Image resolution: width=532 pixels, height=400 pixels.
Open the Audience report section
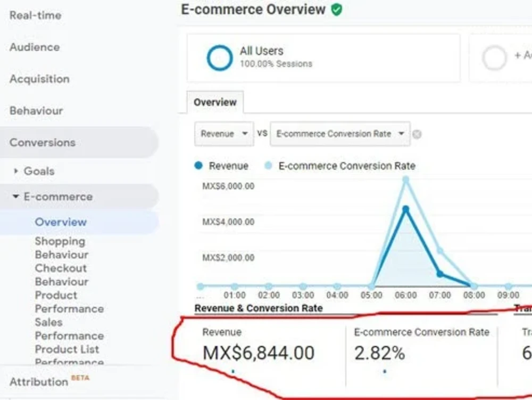click(x=34, y=47)
